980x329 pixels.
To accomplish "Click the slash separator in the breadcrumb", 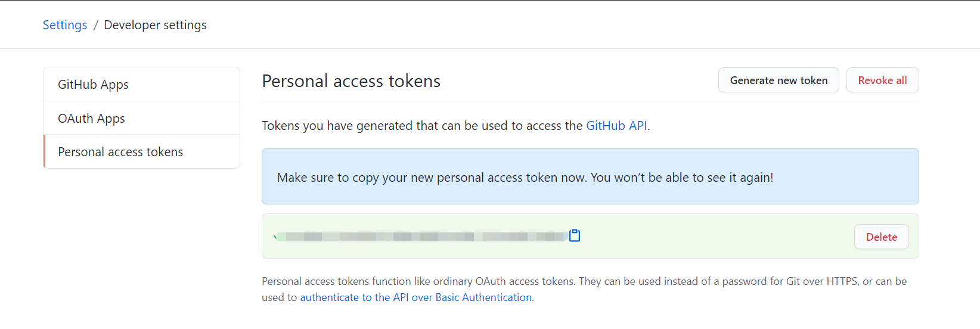I will click(x=95, y=25).
